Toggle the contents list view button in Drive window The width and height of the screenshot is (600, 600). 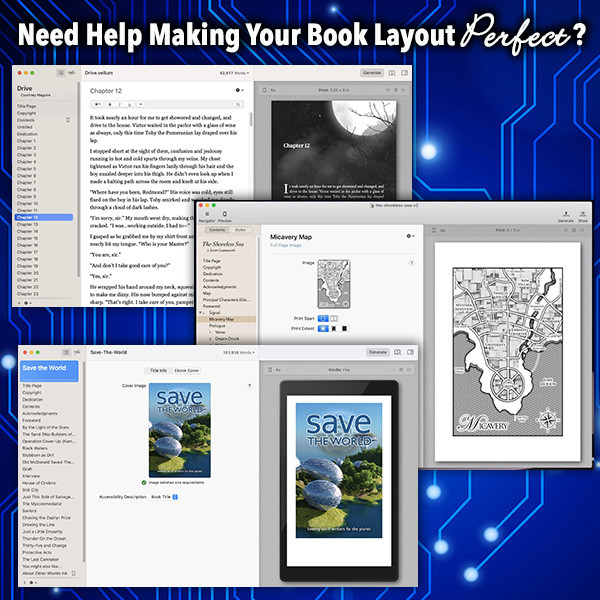point(59,73)
